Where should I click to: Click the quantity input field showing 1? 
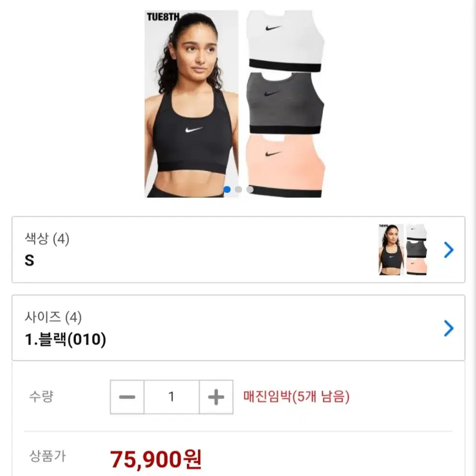point(172,397)
